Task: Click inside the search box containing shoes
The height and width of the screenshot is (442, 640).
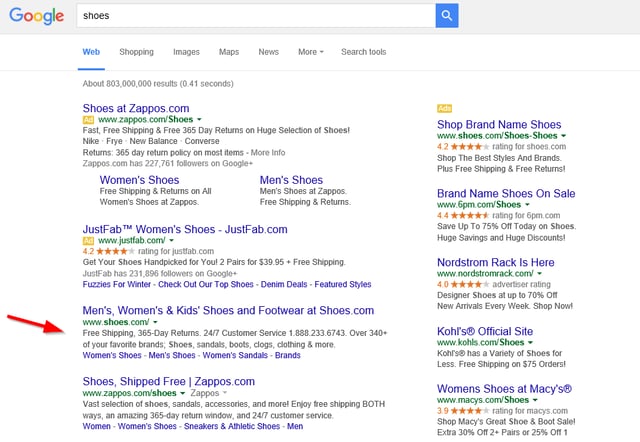Action: click(256, 16)
